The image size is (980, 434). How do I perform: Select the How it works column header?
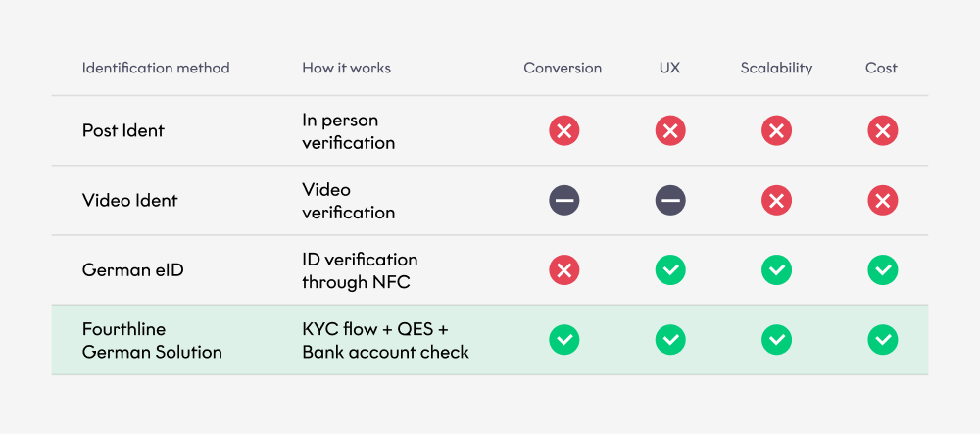pos(346,68)
